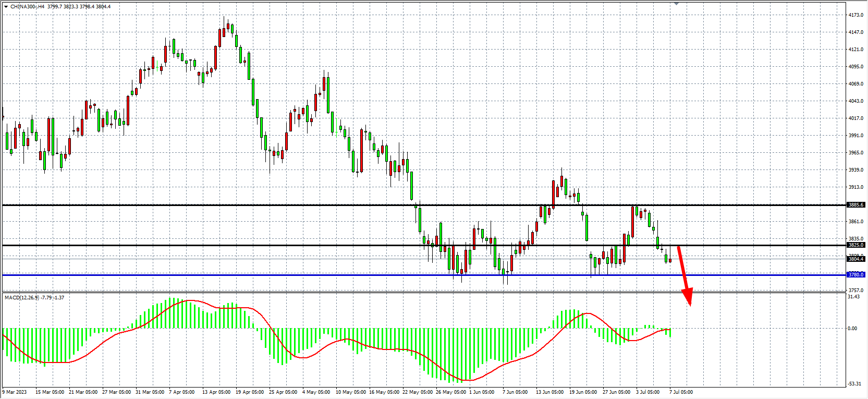
Task: Click the 4173.0 level on price scale
Action: click(x=855, y=15)
